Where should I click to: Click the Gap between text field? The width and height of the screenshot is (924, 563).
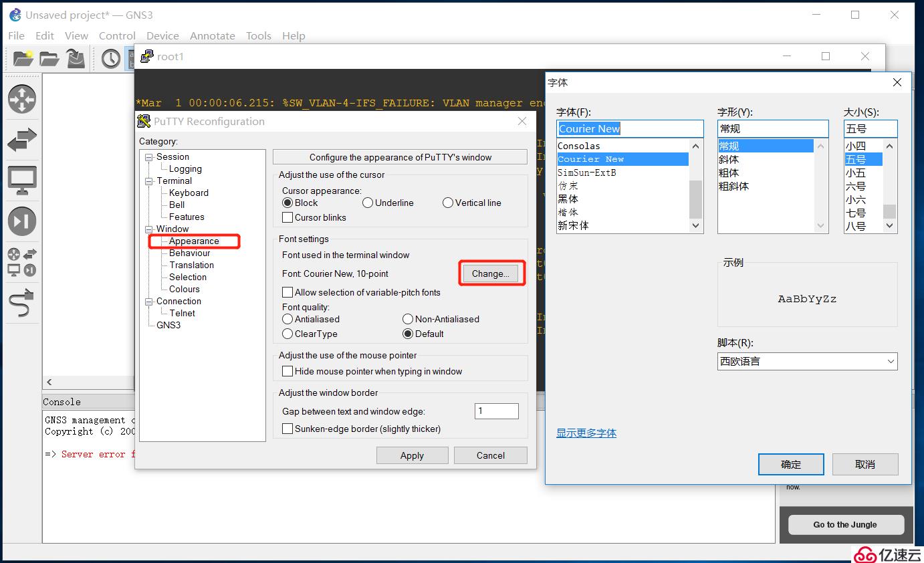497,411
